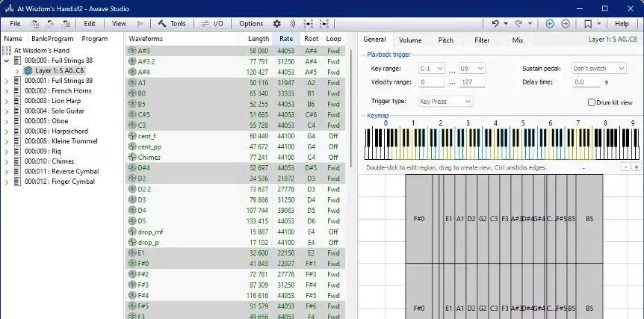Open the Undo history dropdown arrow
The width and height of the screenshot is (644, 319).
click(x=506, y=24)
